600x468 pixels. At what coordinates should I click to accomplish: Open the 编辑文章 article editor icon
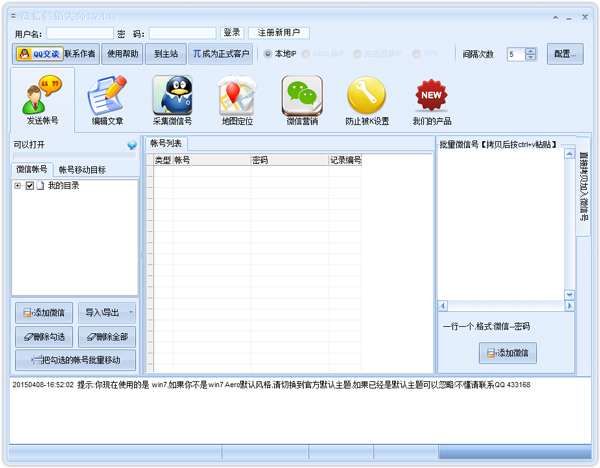pos(107,100)
